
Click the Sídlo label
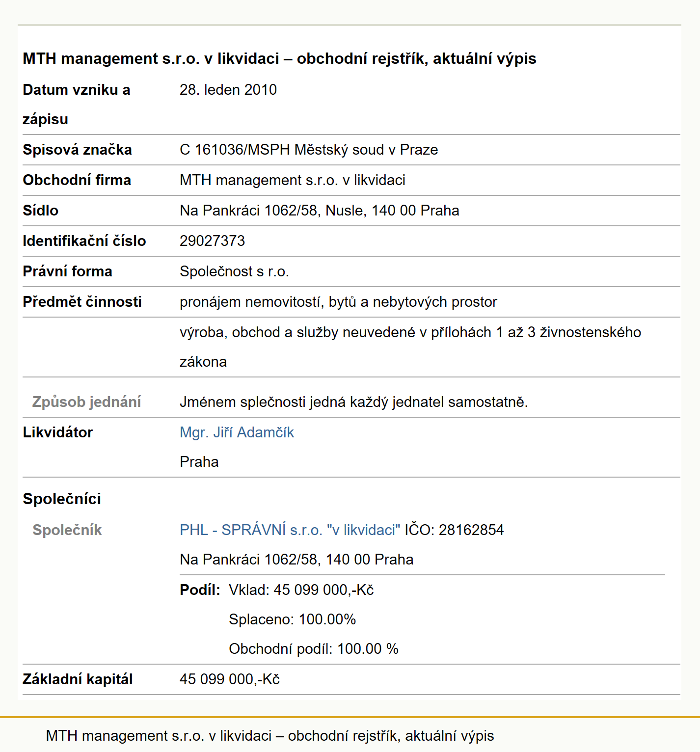tap(40, 211)
